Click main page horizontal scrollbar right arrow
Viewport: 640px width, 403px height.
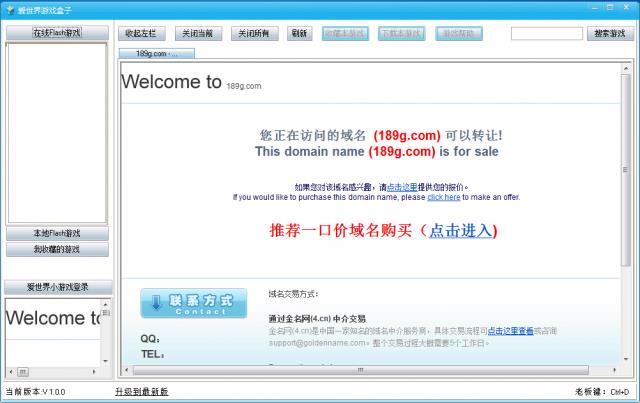[615, 370]
